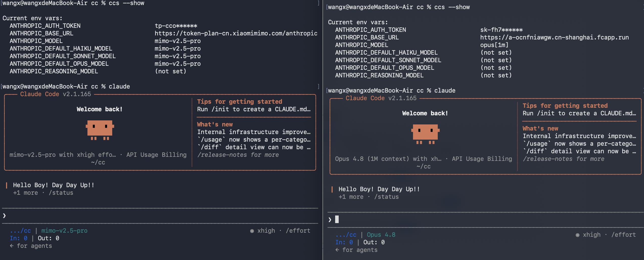Click the xhigh effort indicator dot, left pane
The width and height of the screenshot is (644, 260).
pyautogui.click(x=252, y=231)
